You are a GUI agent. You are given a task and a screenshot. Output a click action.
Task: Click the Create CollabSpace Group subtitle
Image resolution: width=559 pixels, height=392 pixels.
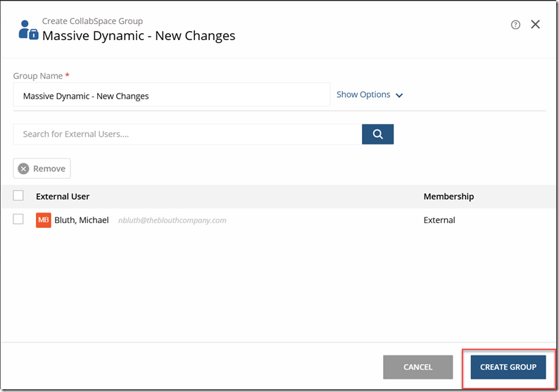pyautogui.click(x=92, y=21)
